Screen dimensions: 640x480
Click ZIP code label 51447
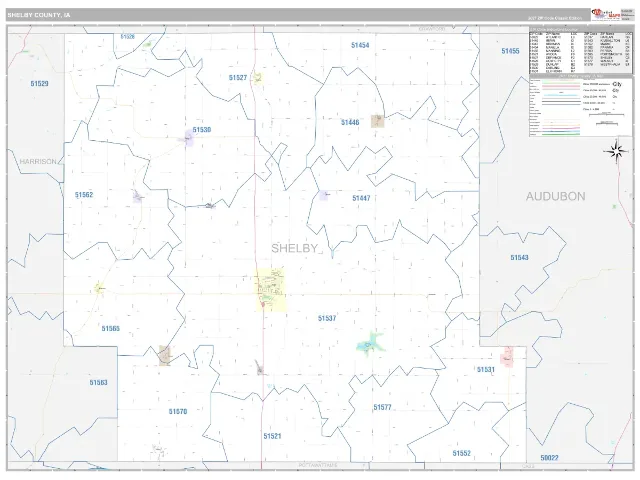point(361,198)
